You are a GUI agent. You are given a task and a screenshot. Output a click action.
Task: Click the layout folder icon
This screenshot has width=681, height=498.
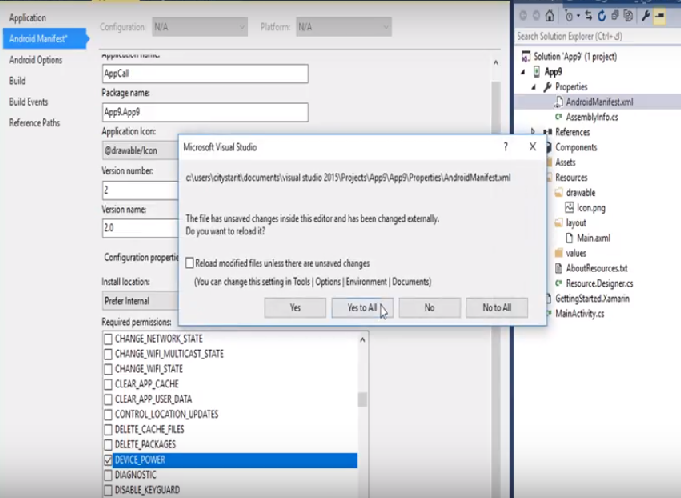[x=559, y=223]
